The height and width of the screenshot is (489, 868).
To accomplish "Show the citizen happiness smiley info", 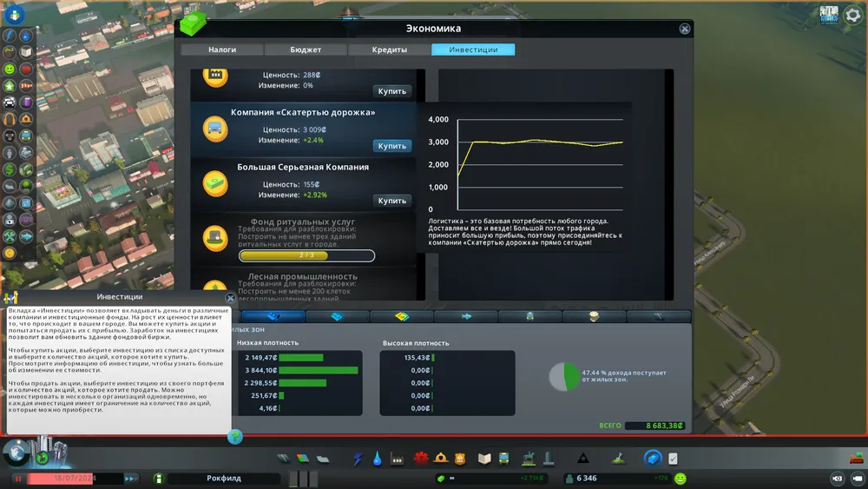I will (x=680, y=478).
